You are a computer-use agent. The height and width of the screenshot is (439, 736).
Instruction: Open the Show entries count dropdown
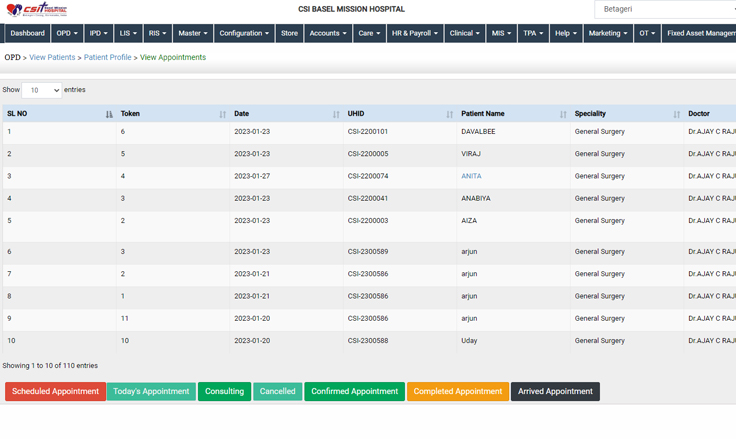42,90
